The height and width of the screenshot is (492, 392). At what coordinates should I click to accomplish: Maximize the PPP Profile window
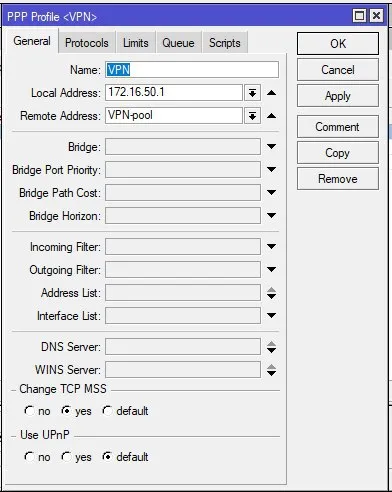pos(359,16)
